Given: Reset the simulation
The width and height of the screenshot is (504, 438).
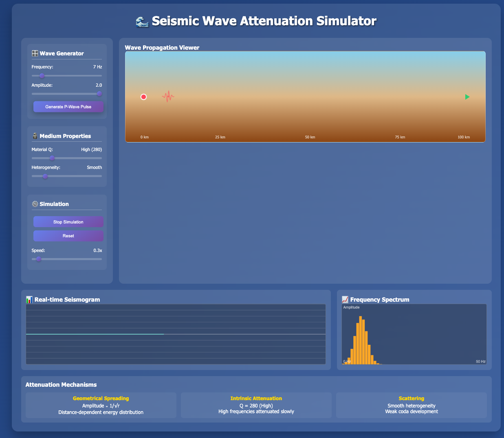Looking at the screenshot, I should pyautogui.click(x=68, y=236).
